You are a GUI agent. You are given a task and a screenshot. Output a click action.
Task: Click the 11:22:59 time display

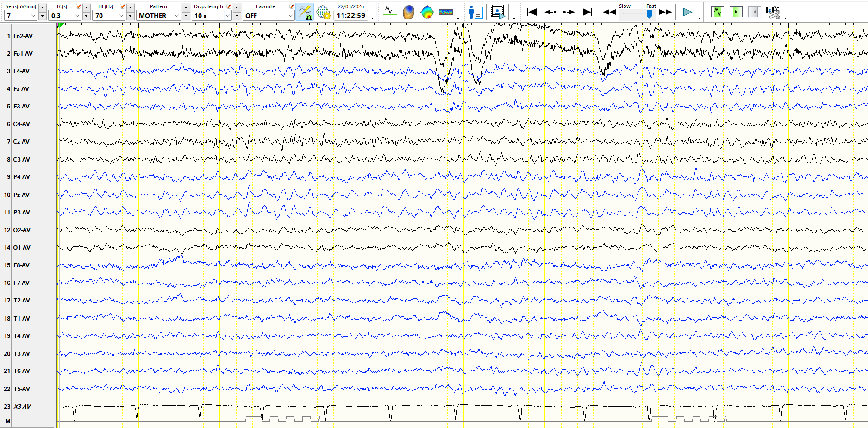[351, 16]
